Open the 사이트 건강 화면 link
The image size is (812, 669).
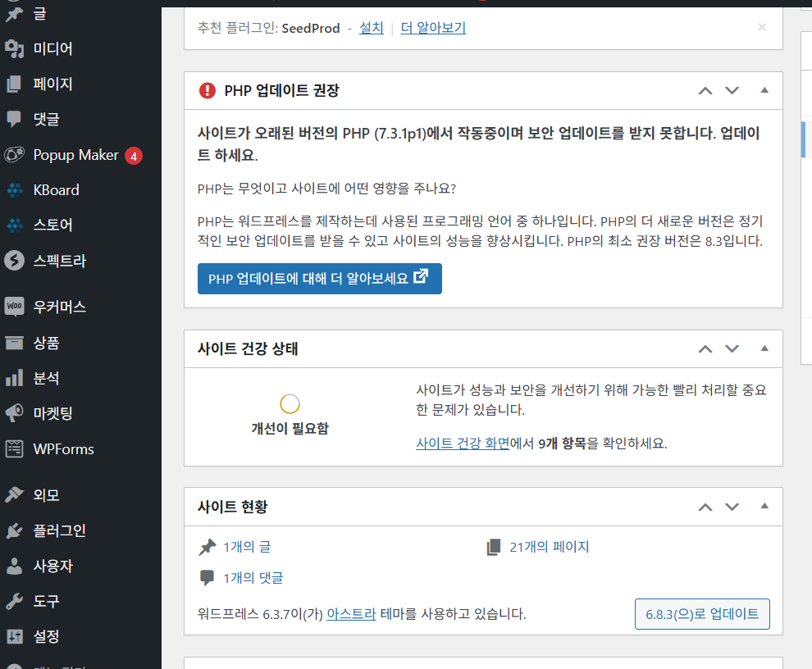(x=463, y=444)
